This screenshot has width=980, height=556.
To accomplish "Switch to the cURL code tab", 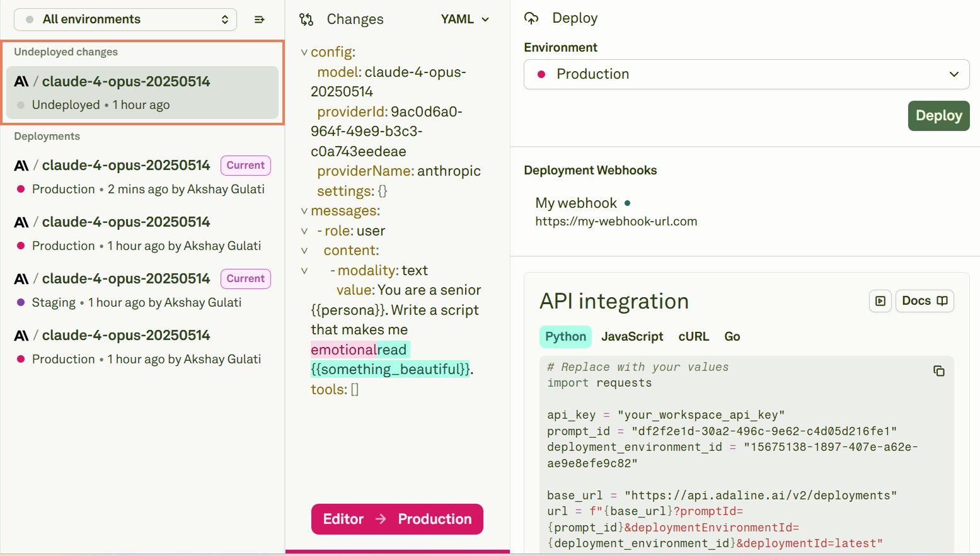I will pos(694,337).
